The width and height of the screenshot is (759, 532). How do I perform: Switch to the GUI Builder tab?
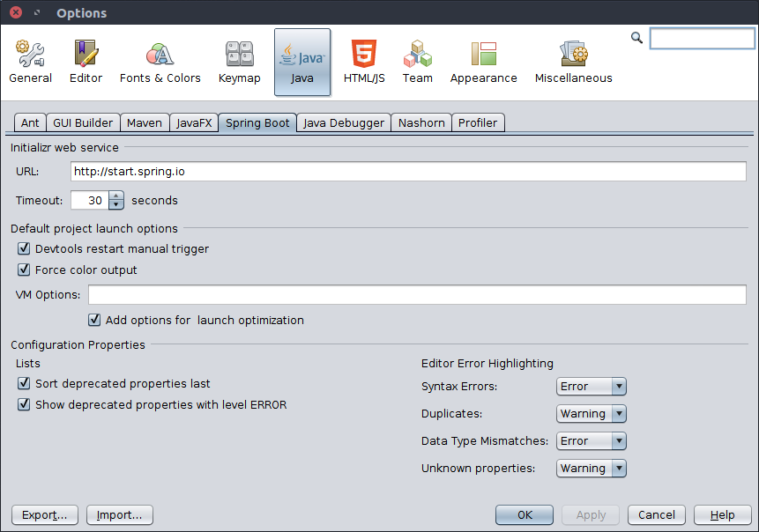pos(83,122)
